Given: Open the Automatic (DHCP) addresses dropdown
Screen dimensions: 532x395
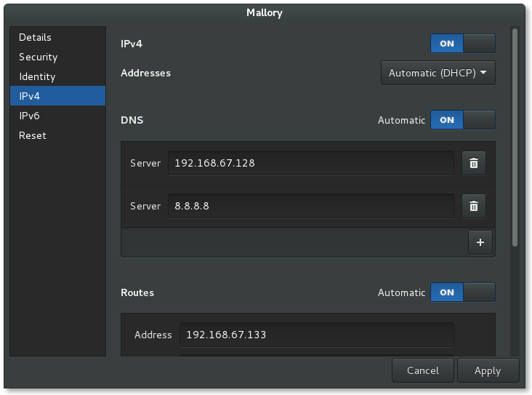Looking at the screenshot, I should [438, 73].
